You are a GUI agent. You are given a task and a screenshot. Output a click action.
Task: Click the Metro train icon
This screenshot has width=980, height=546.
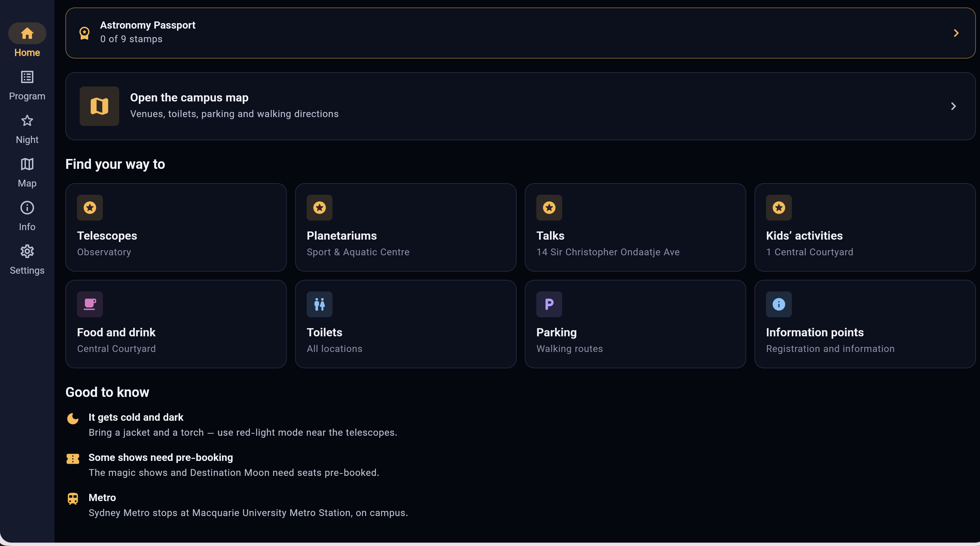73,498
